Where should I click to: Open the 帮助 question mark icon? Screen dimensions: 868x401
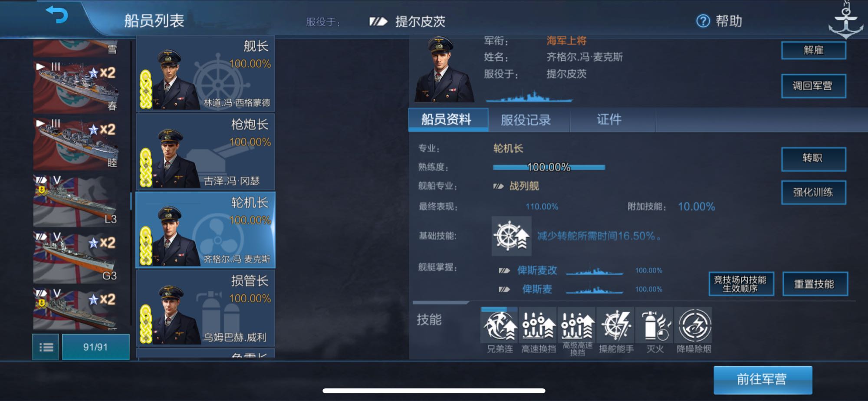pos(703,21)
